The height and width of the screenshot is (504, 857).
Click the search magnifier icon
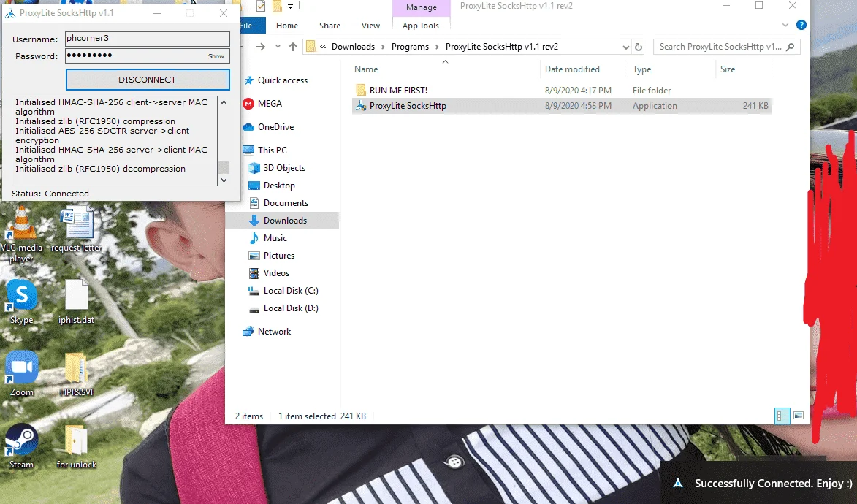click(791, 47)
